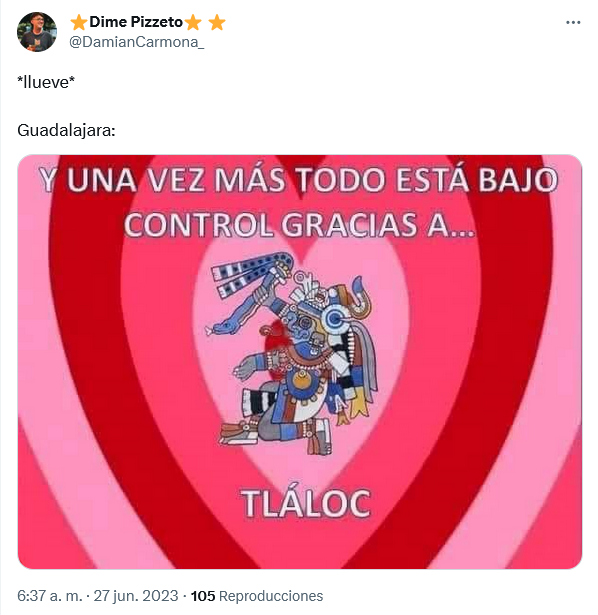Image resolution: width=598 pixels, height=615 pixels.
Task: Click the middle star emoji after Pizzeto
Action: 193,23
